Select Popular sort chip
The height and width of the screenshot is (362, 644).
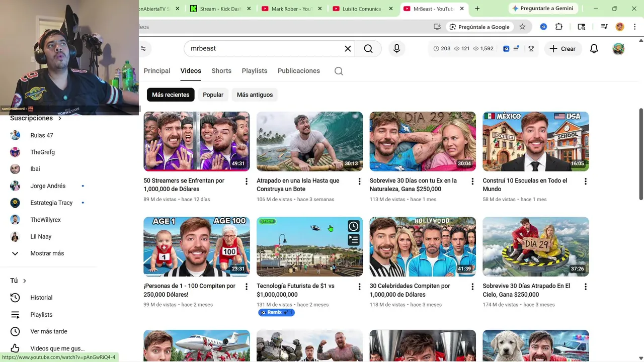tap(213, 95)
